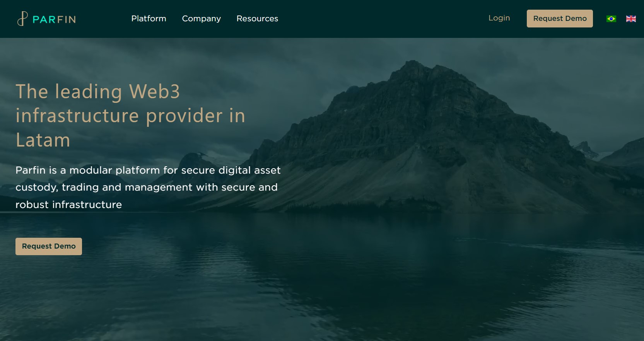The width and height of the screenshot is (644, 341).
Task: Click the 'robust infrastructure' text line
Action: 68,205
